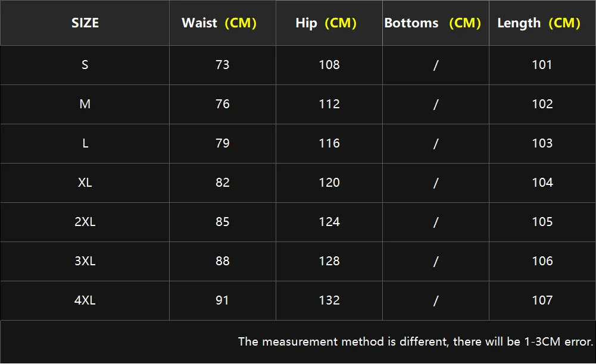Select the 2XL size row label
The image size is (596, 364).
(85, 222)
